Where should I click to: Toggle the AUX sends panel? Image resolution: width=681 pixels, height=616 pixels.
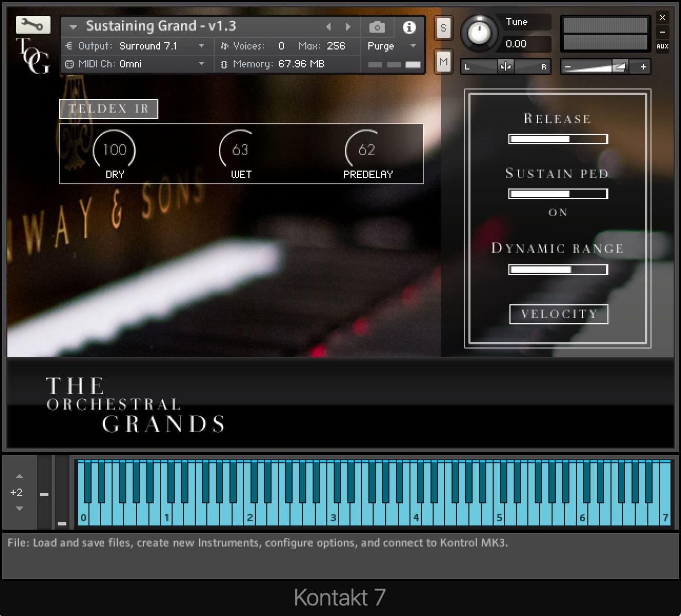663,46
